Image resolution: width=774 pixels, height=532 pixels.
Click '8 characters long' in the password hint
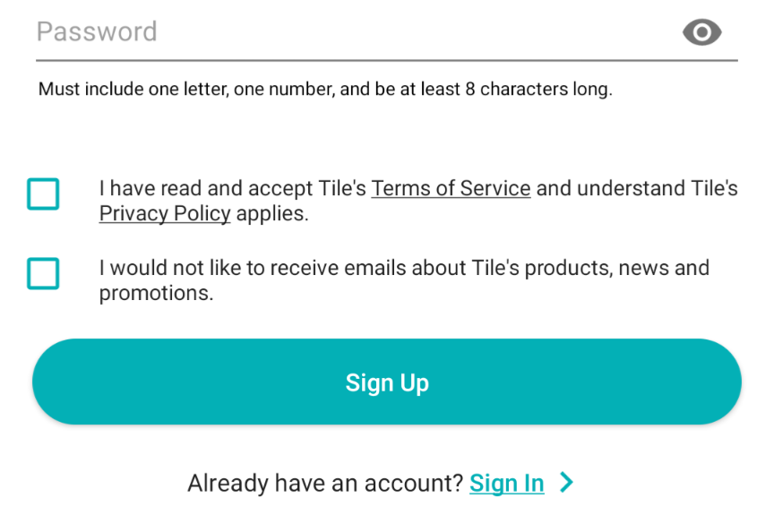[538, 90]
